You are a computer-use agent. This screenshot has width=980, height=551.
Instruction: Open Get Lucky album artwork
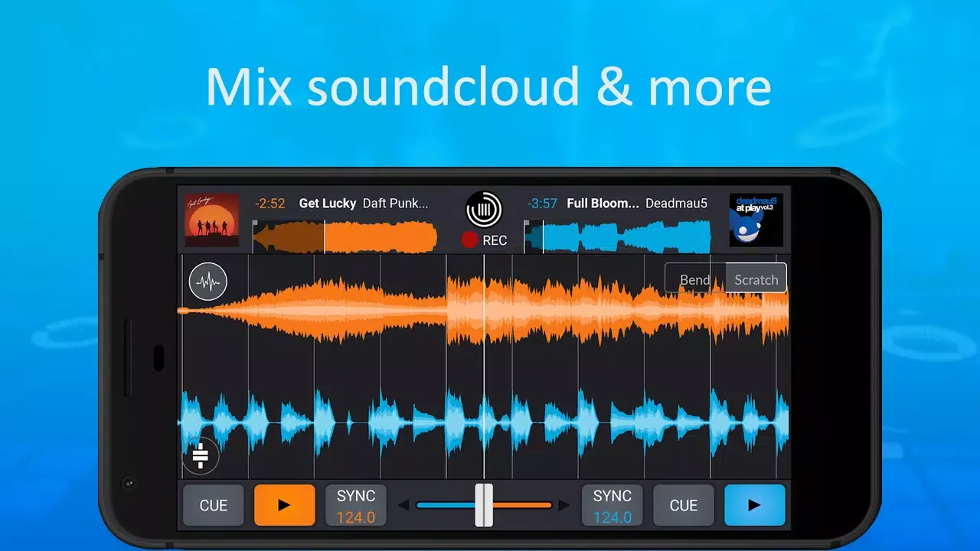212,220
